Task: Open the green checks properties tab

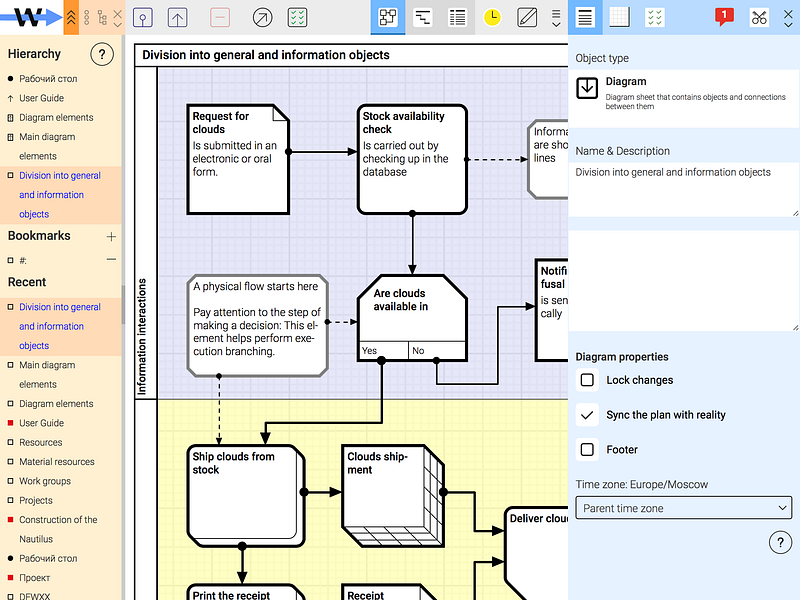Action: [655, 17]
